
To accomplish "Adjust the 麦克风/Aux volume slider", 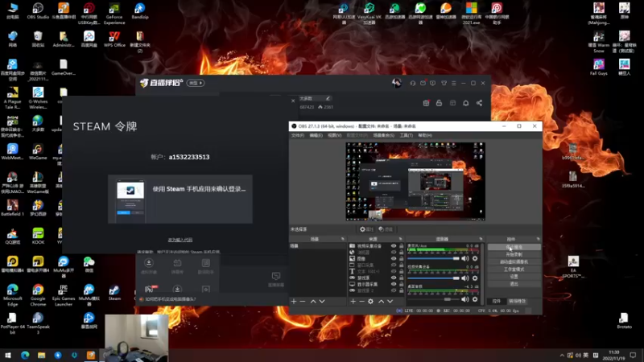I will point(433,258).
